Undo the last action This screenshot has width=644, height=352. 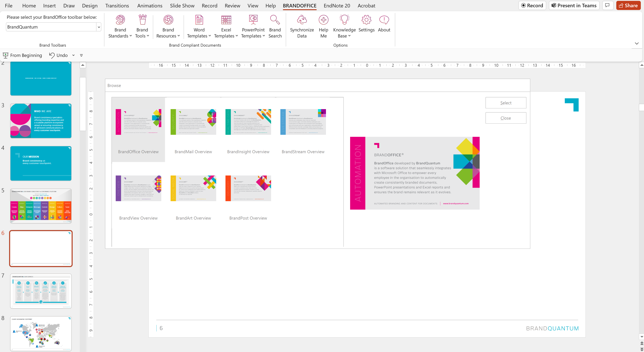point(58,55)
